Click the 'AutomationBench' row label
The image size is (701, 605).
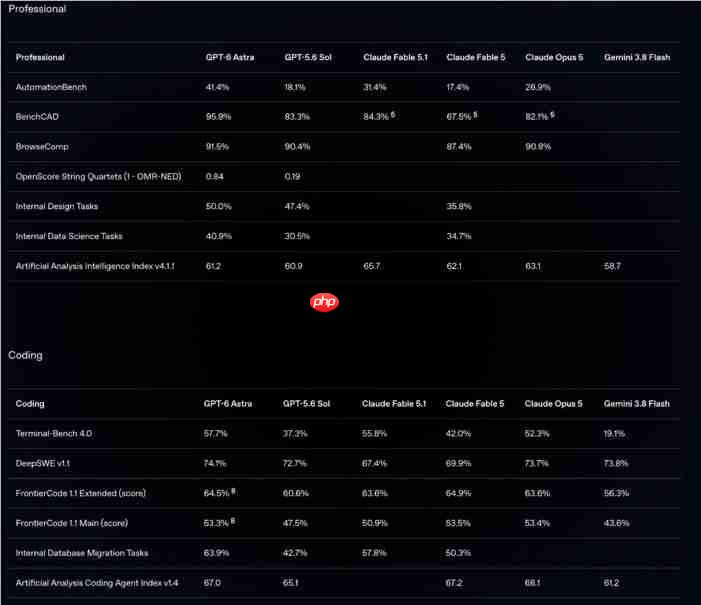coord(51,87)
